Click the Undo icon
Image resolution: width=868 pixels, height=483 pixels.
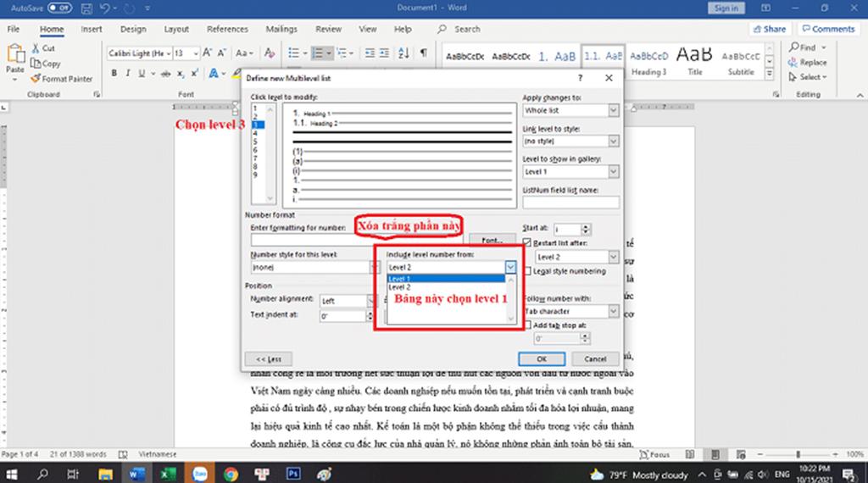point(104,8)
